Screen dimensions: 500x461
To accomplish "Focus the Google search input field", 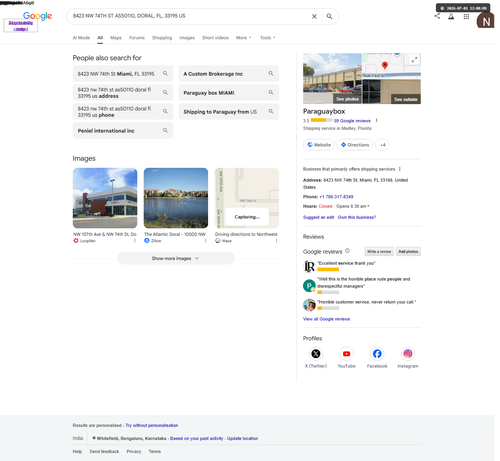I will (x=190, y=16).
